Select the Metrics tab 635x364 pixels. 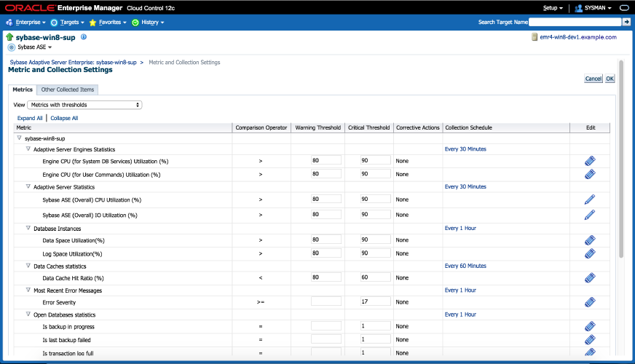point(23,90)
